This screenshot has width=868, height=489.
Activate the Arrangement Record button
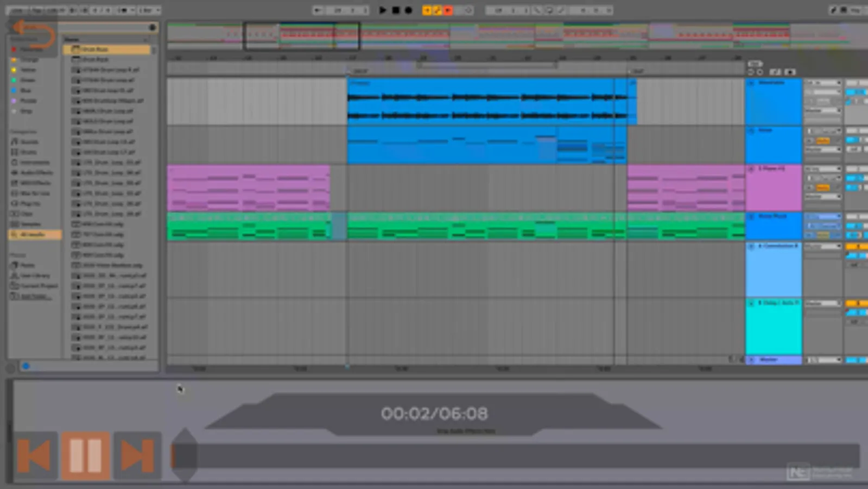coord(408,10)
